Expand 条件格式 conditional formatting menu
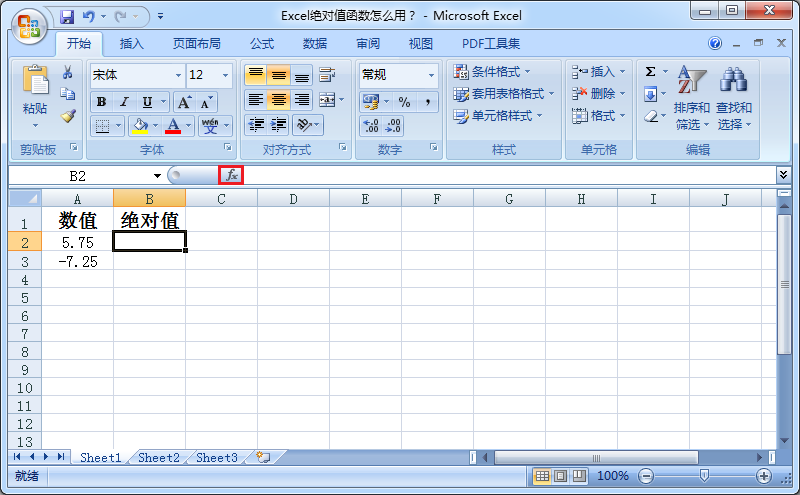This screenshot has height=495, width=800. [x=492, y=71]
